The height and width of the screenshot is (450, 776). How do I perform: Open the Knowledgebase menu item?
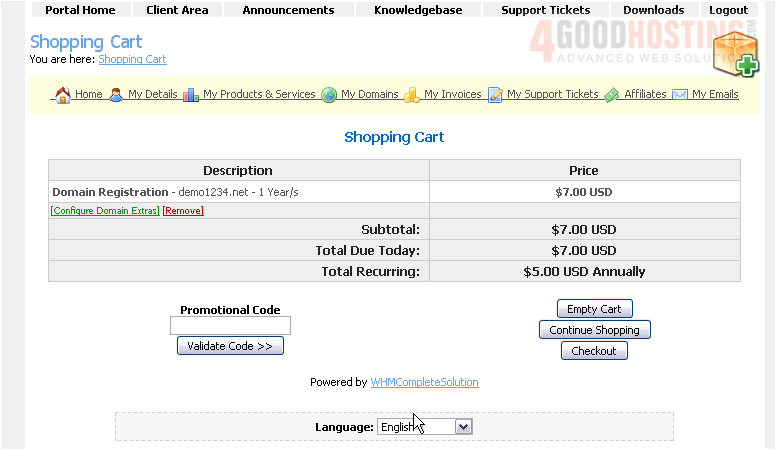418,10
